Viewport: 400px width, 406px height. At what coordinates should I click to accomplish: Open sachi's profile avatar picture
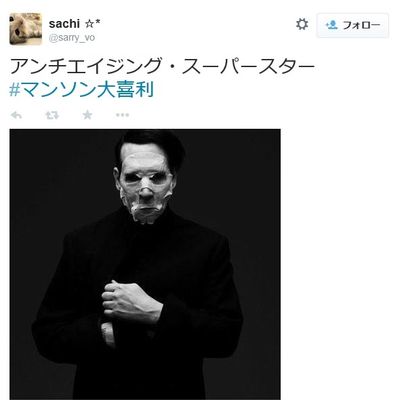[x=26, y=29]
